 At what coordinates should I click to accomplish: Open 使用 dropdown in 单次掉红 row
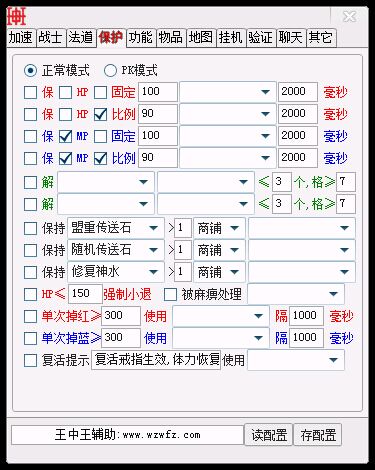[x=221, y=316]
